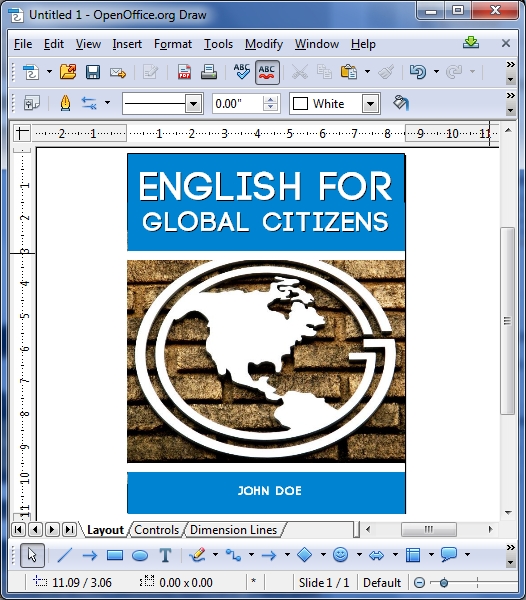This screenshot has width=526, height=600.
Task: Click the line width input field
Action: 237,104
